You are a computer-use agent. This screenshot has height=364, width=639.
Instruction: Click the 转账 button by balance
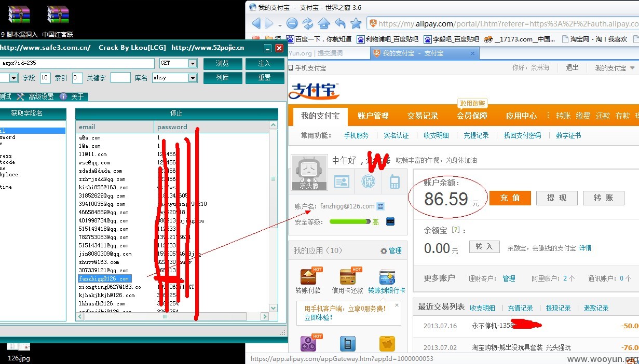pos(603,198)
